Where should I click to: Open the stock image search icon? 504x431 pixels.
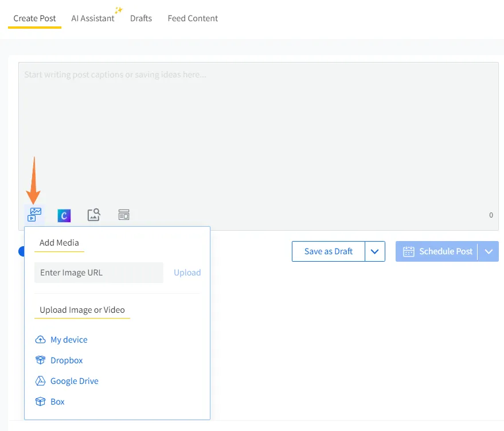(x=93, y=214)
